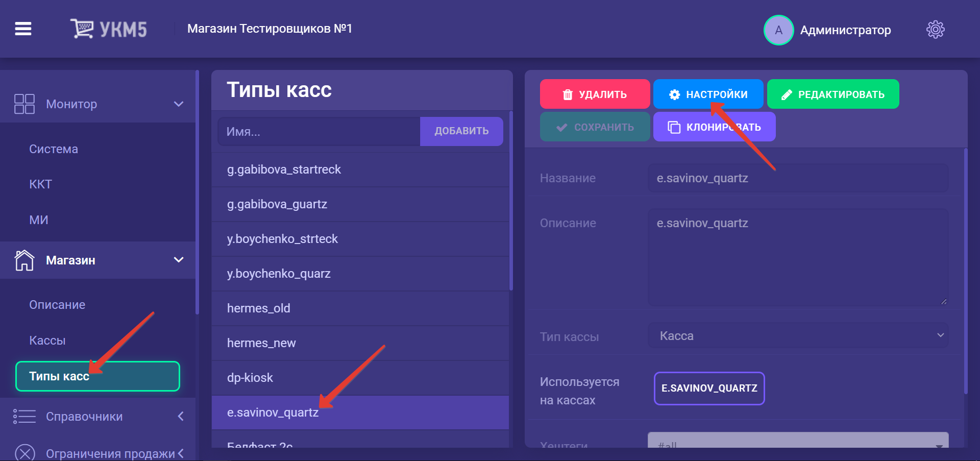Viewport: 980px width, 461px height.
Task: Expand the Справочники section chevron
Action: (x=181, y=417)
